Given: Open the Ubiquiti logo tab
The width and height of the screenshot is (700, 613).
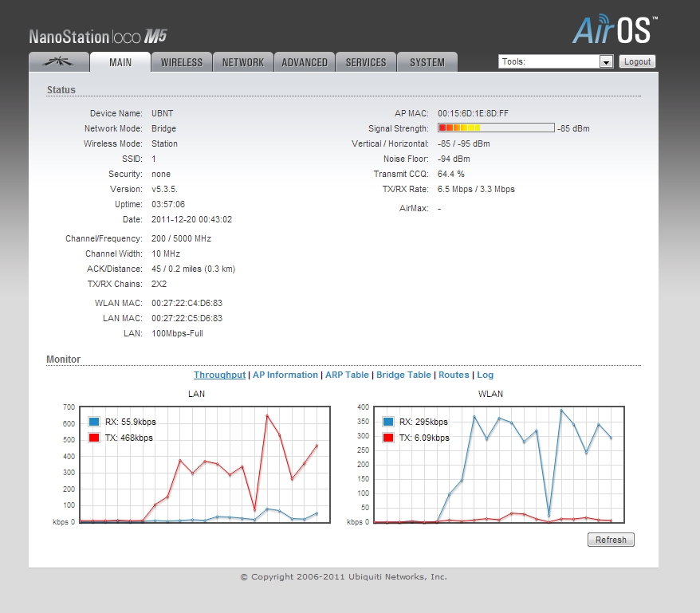Looking at the screenshot, I should tap(58, 62).
